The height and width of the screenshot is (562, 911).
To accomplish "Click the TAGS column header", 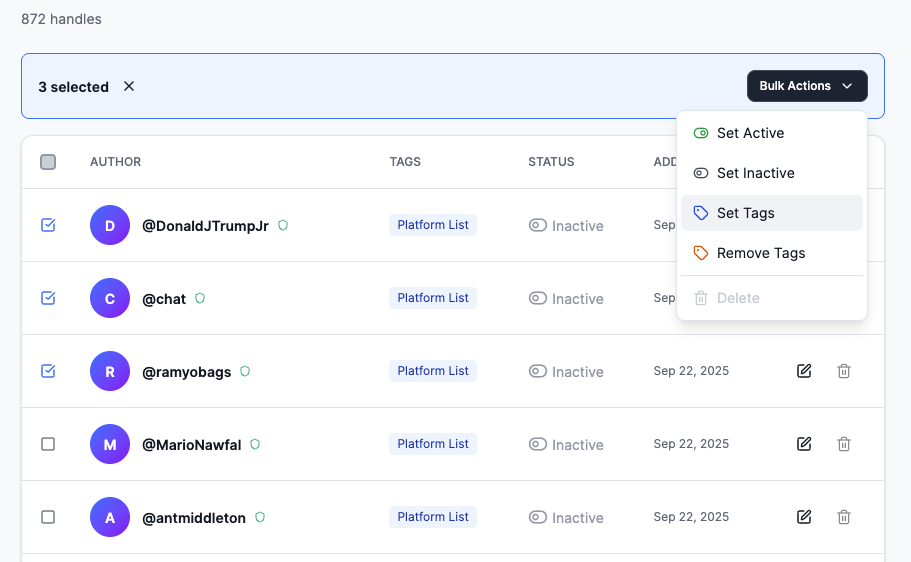I will pyautogui.click(x=405, y=162).
